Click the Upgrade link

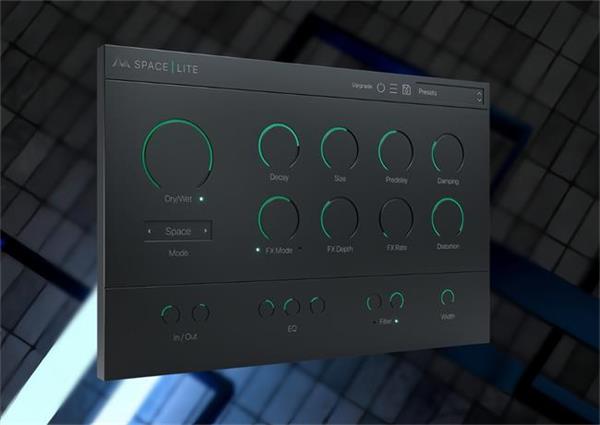click(x=363, y=88)
